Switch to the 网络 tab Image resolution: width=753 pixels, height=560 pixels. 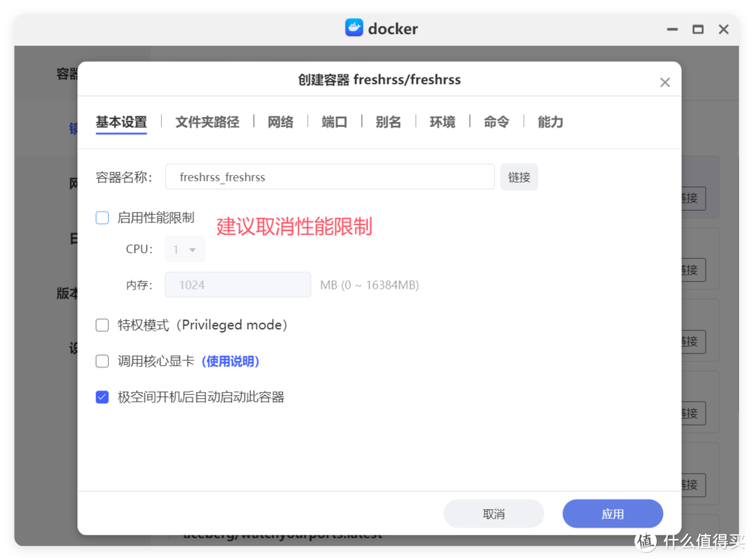pos(280,121)
